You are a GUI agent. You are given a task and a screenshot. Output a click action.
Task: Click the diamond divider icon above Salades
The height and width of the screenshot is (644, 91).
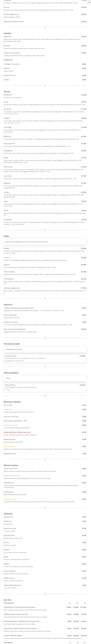click(x=45, y=27)
